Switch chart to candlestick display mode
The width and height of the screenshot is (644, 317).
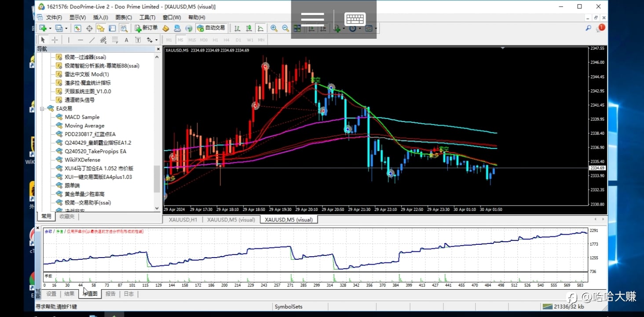pos(249,28)
